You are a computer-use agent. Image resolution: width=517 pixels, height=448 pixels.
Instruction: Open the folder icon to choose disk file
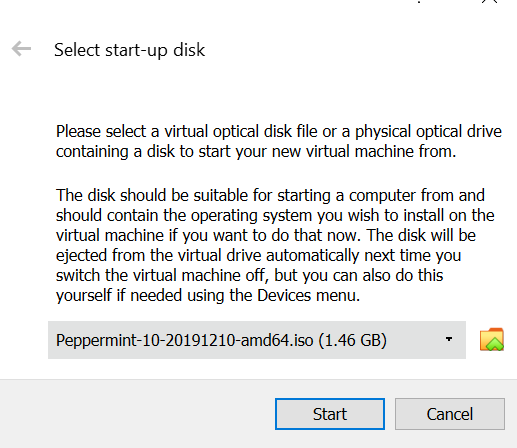coord(492,339)
